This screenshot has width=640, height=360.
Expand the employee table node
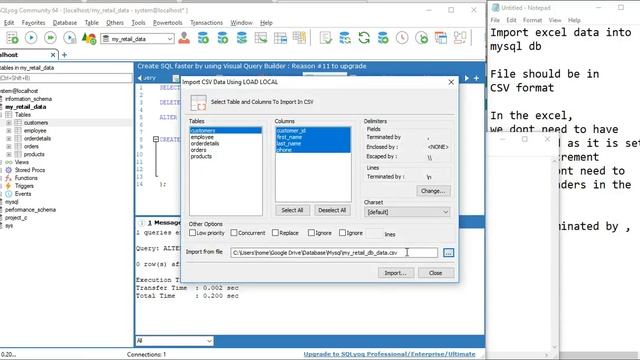tap(9, 131)
